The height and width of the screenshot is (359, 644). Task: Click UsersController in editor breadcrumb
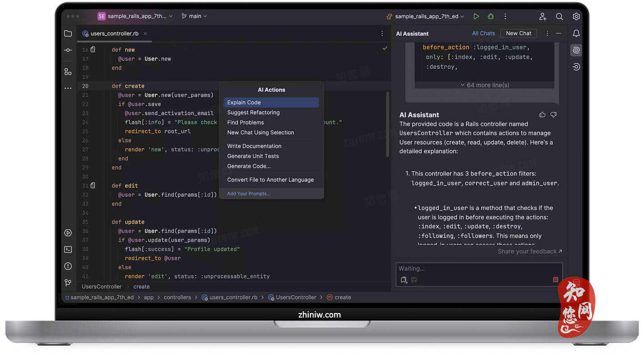click(x=101, y=286)
